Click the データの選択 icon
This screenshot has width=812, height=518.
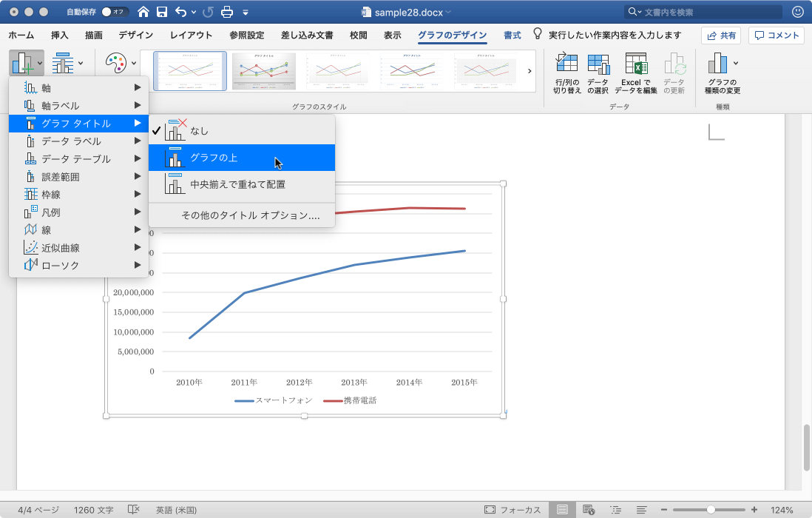click(598, 73)
